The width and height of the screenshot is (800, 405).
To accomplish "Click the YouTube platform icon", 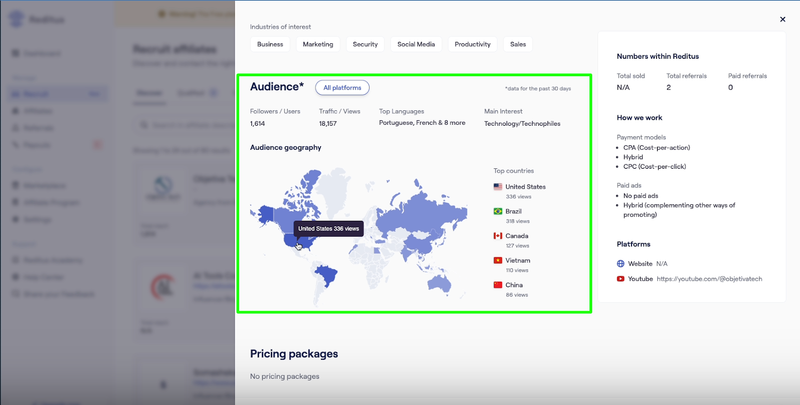I will click(620, 279).
